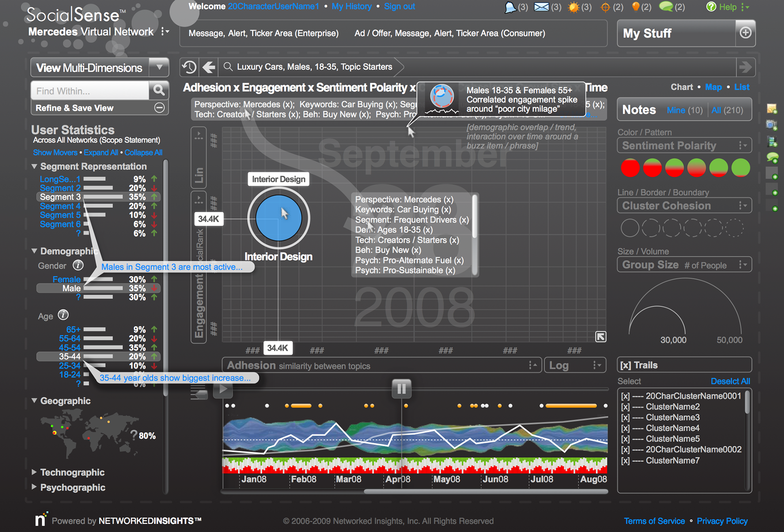Click the back arrow in the search bar
This screenshot has width=784, height=532.
[209, 67]
